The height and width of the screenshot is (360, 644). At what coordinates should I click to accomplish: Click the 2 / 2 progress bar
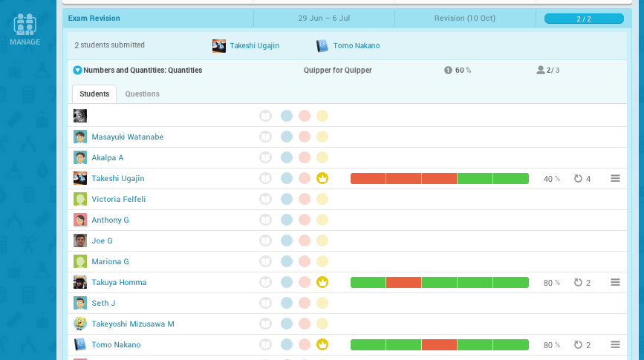click(584, 19)
